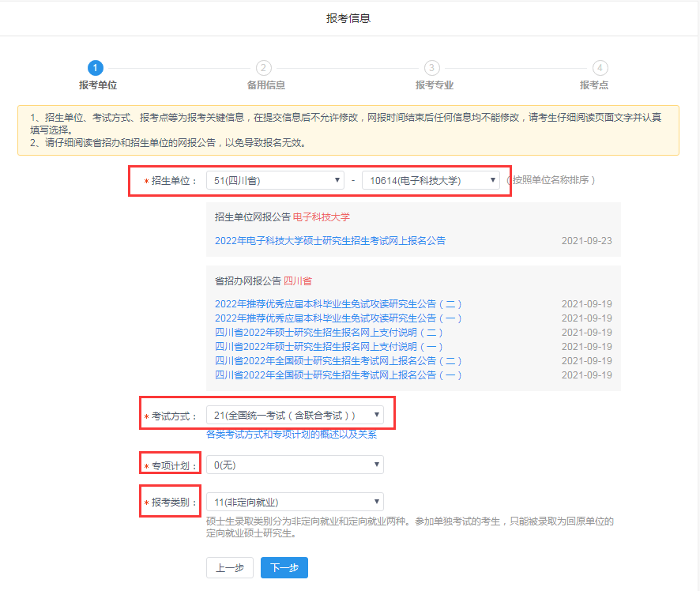The width and height of the screenshot is (700, 591).
Task: Click step 1 circle for 报考单位
Action: [x=95, y=68]
